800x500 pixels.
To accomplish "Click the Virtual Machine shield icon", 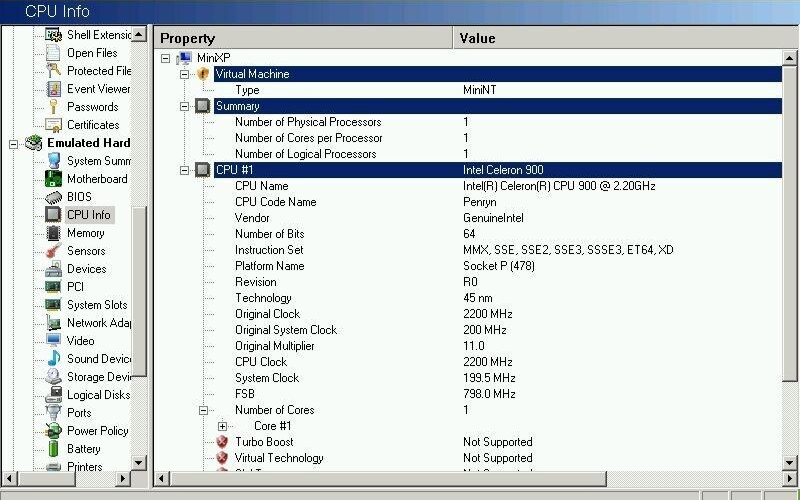I will 203,74.
